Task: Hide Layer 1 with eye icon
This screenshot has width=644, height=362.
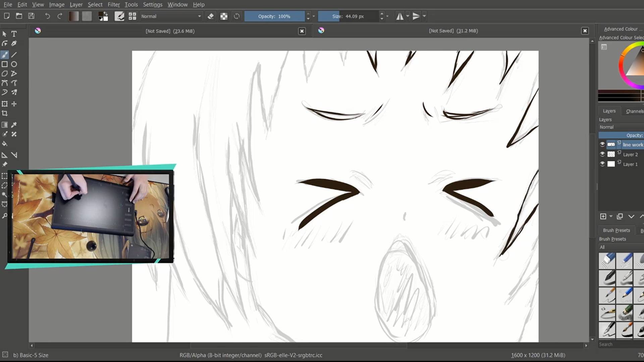Action: pyautogui.click(x=602, y=164)
